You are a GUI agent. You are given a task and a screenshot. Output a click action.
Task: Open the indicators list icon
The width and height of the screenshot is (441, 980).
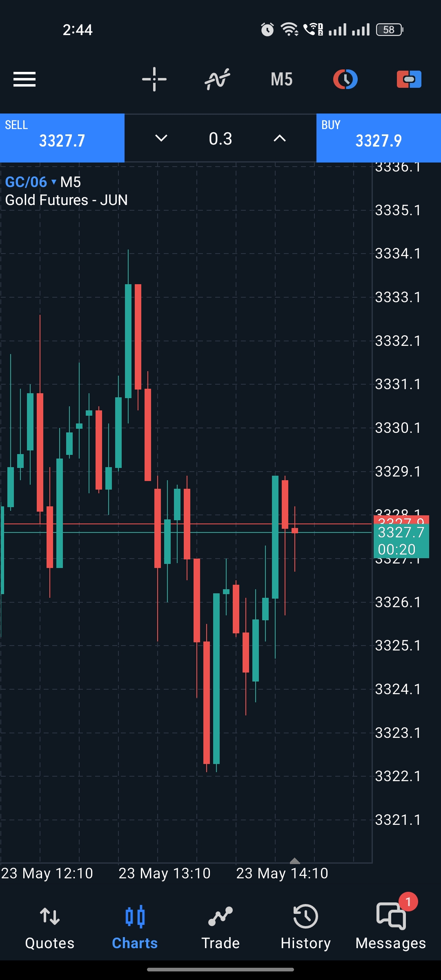point(217,79)
